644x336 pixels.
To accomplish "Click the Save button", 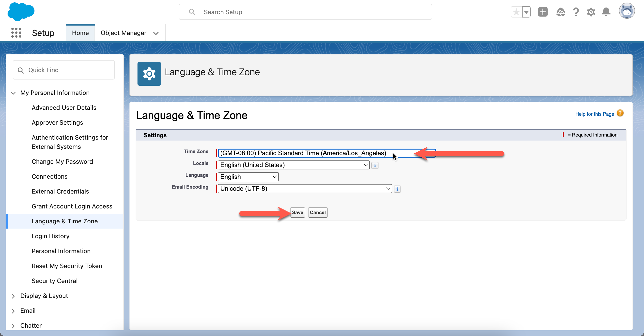I will point(297,212).
